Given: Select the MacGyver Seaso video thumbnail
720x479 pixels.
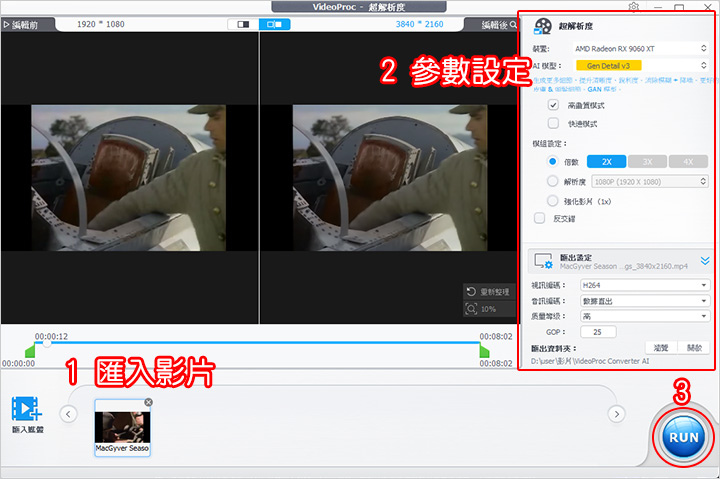Looking at the screenshot, I should (122, 427).
